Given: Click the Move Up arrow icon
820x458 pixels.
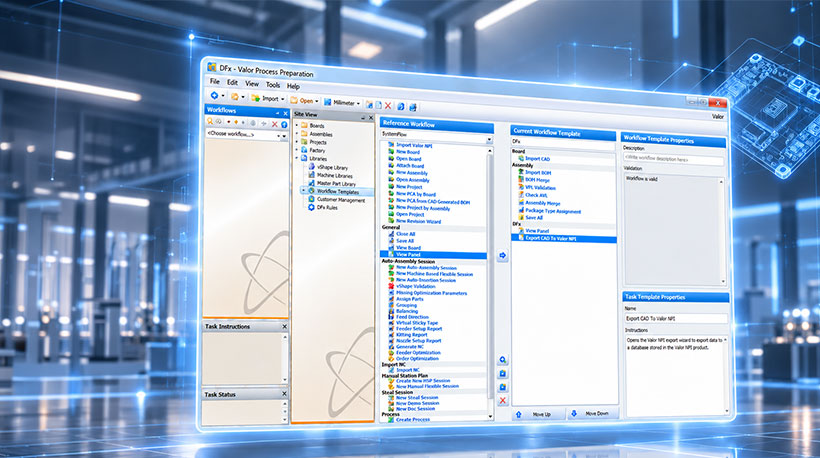Looking at the screenshot, I should click(519, 414).
